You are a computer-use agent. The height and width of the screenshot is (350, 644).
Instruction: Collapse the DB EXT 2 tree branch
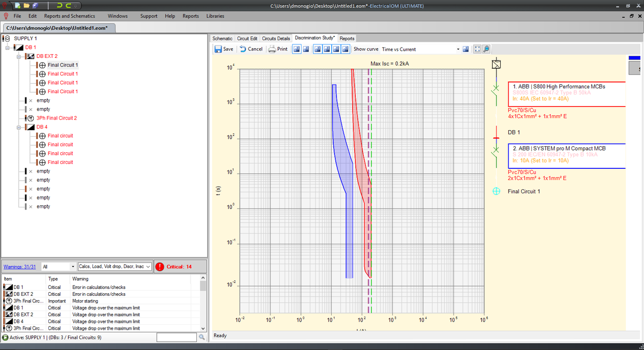(x=19, y=56)
